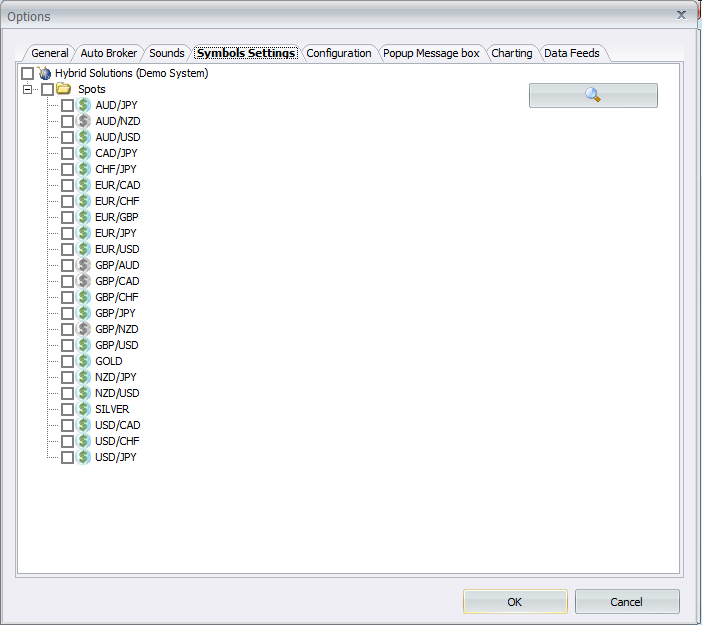This screenshot has height=625, width=702.
Task: Select the NZD/USD symbol label
Action: click(117, 394)
